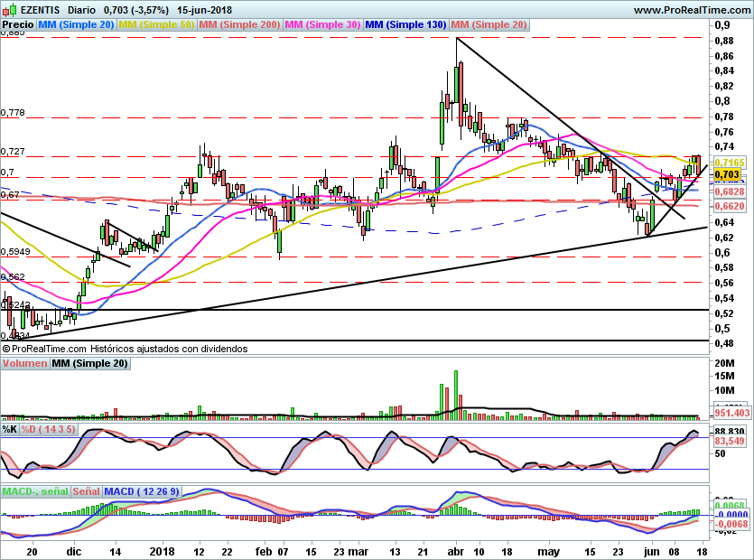Open the 'MACD-, señal' histogram label

coord(35,491)
